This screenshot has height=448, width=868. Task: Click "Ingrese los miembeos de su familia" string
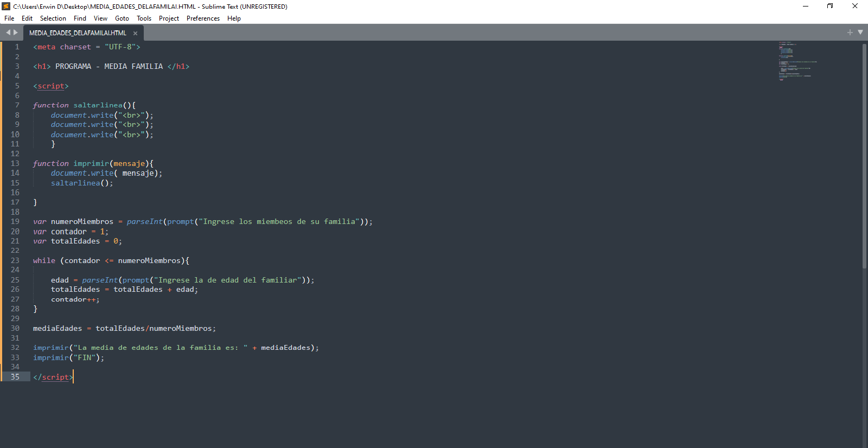tap(279, 221)
